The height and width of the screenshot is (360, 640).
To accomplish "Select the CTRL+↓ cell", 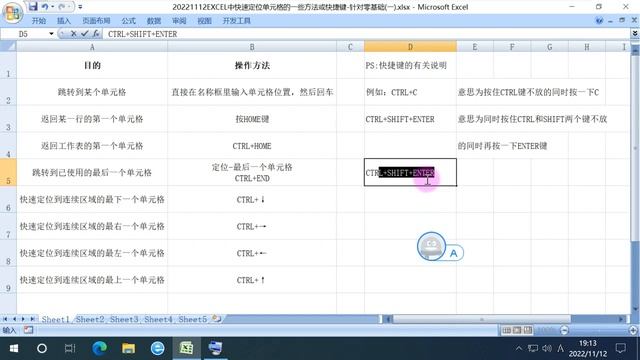I will [252, 200].
